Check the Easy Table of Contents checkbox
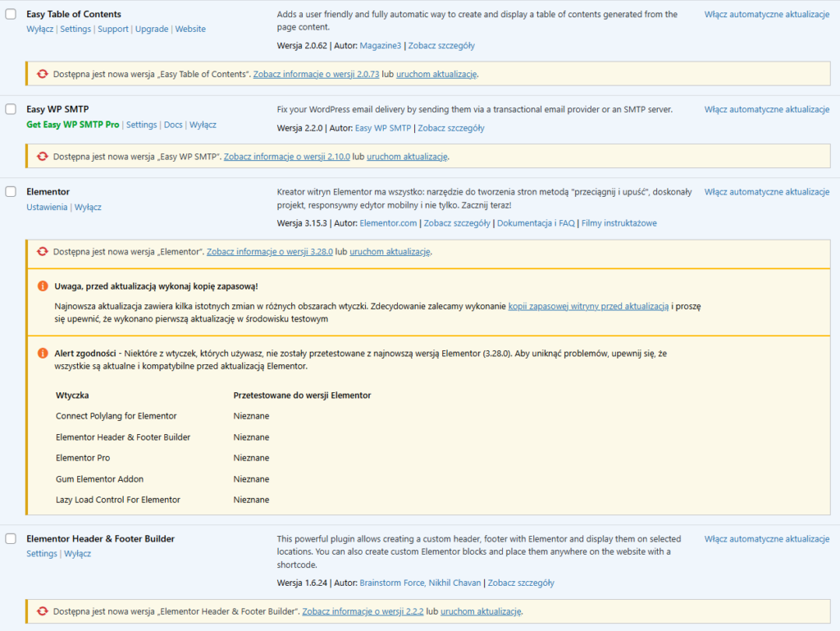The image size is (840, 631). click(11, 14)
